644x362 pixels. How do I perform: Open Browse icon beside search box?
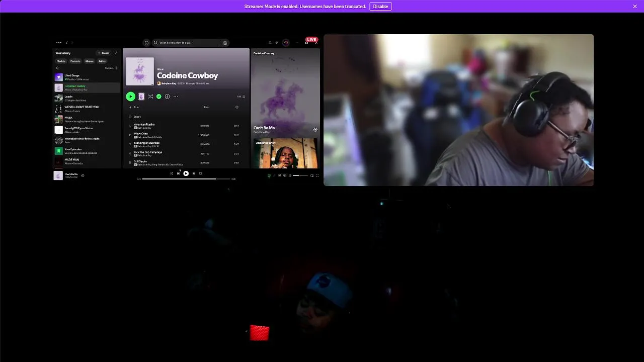click(x=225, y=43)
